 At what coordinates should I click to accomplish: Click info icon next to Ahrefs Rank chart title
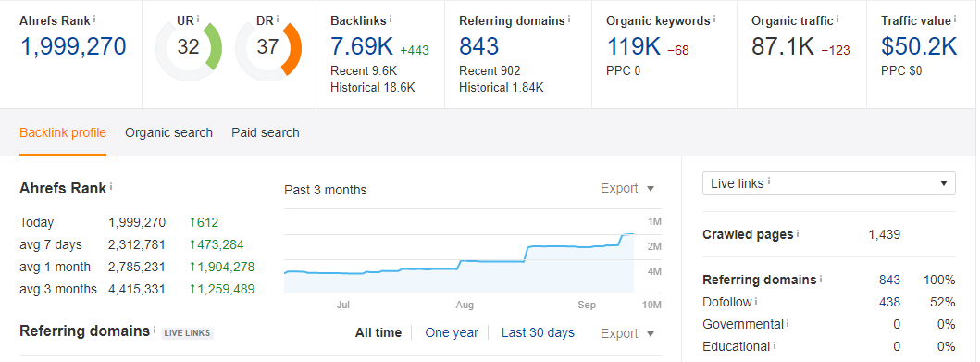pos(111,186)
